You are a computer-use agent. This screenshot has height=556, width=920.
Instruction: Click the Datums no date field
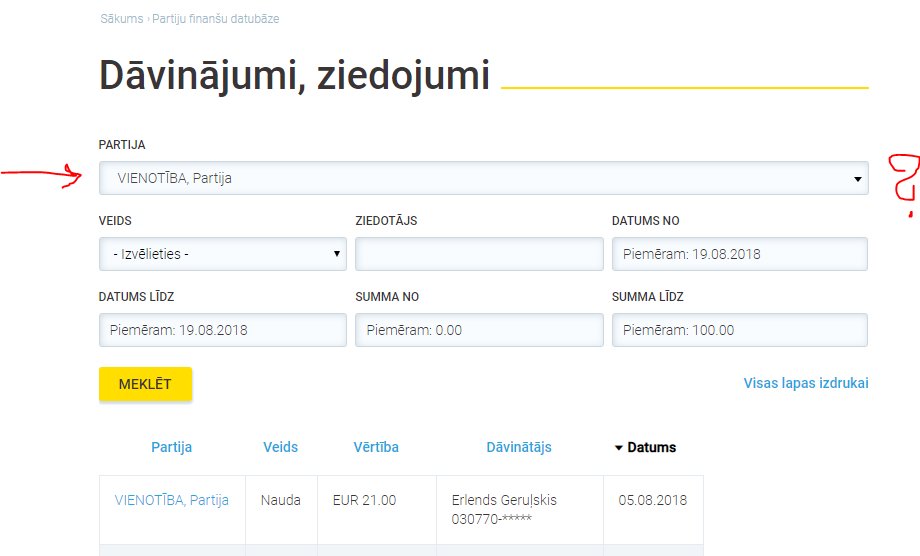[739, 254]
